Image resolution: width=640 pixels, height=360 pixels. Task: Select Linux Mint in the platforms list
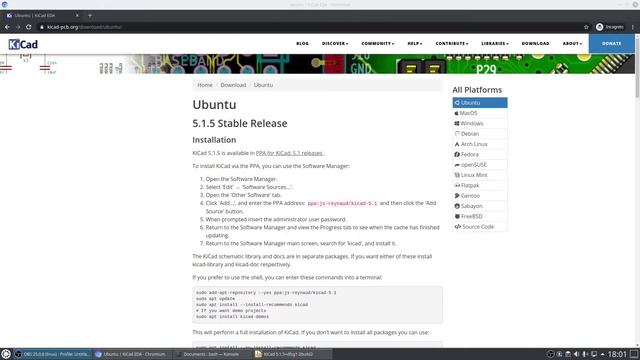pos(480,175)
